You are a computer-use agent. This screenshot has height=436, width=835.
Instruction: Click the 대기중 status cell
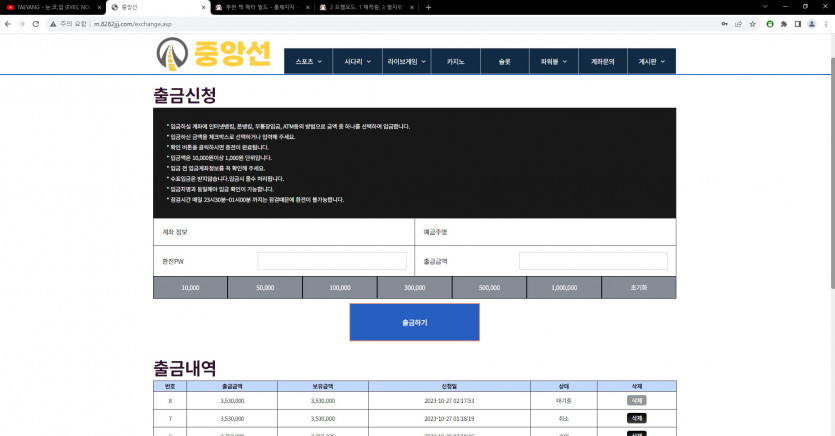(x=563, y=401)
